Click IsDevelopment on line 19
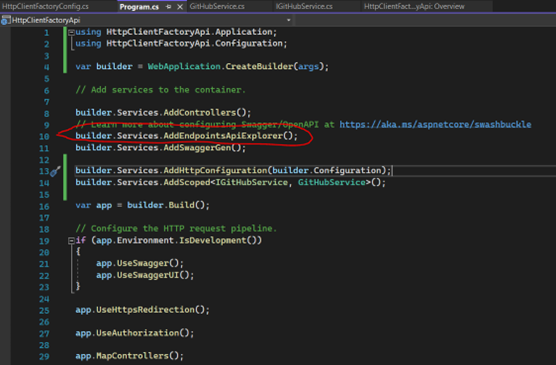Viewport: 556px width, 365px height. (213, 240)
